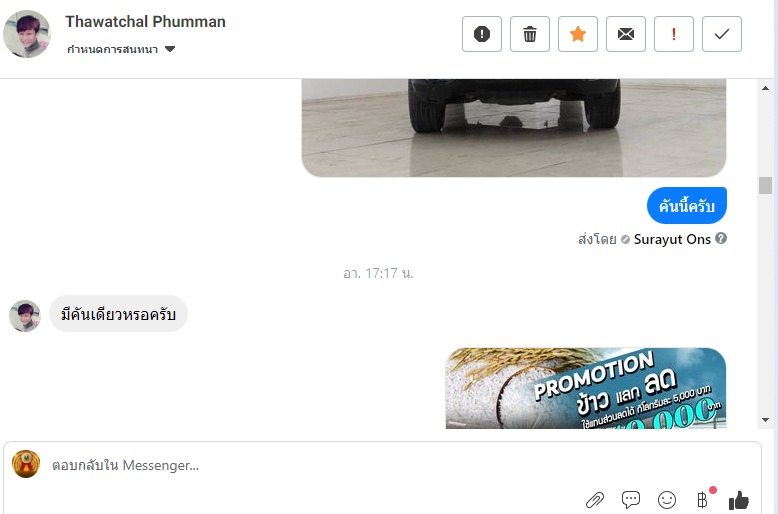Open the rice promotion image thumbnail
The image size is (778, 514).
tap(586, 388)
